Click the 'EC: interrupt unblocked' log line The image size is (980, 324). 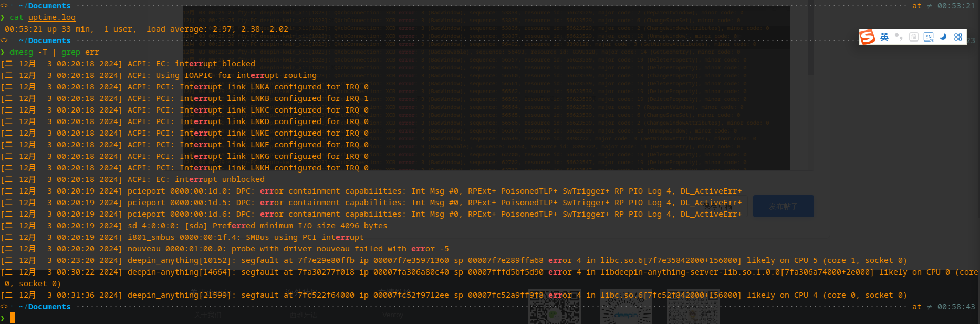(x=133, y=179)
